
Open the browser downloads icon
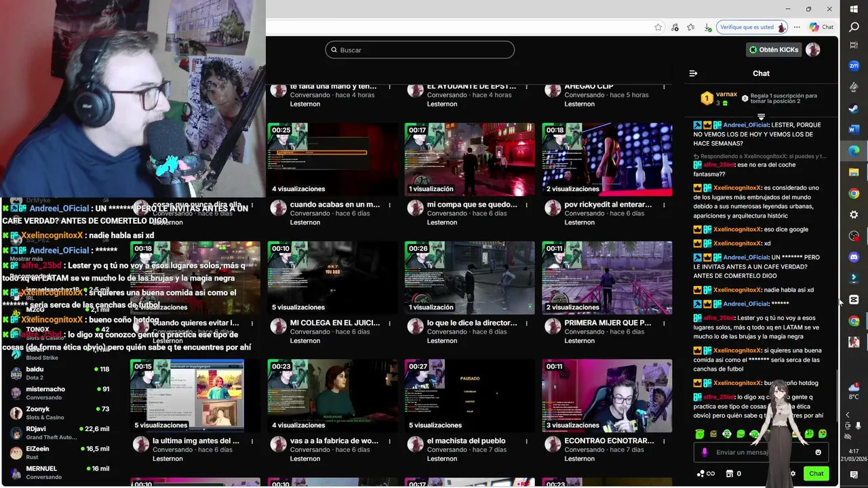pyautogui.click(x=707, y=27)
